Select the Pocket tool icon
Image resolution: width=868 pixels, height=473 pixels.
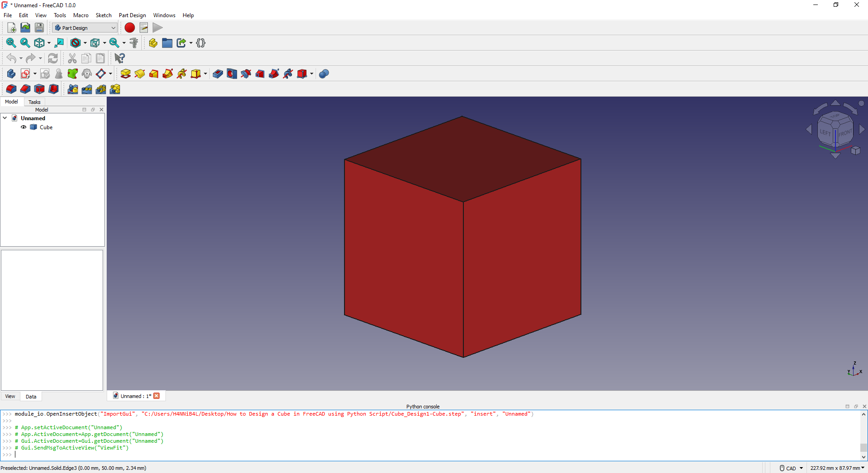[x=218, y=74]
